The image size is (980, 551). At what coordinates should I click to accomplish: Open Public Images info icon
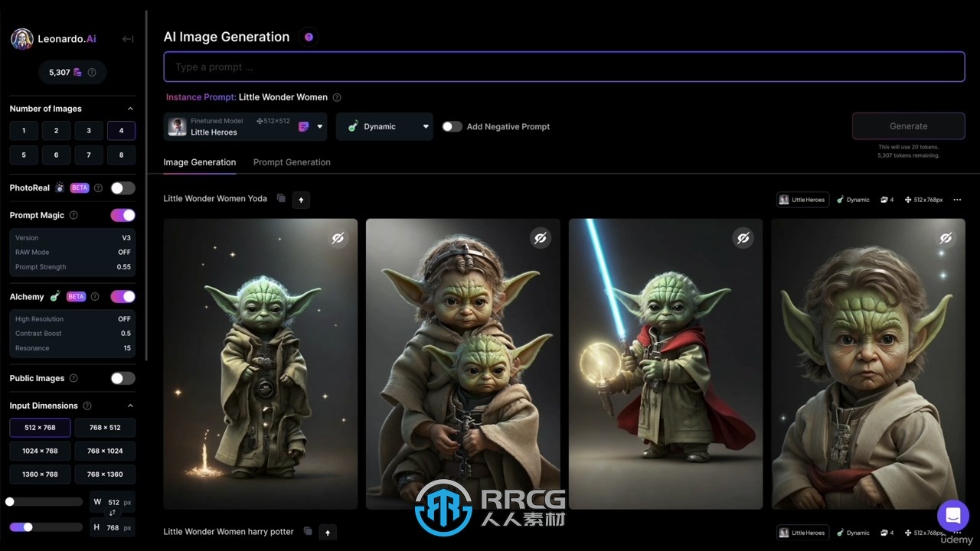point(73,378)
